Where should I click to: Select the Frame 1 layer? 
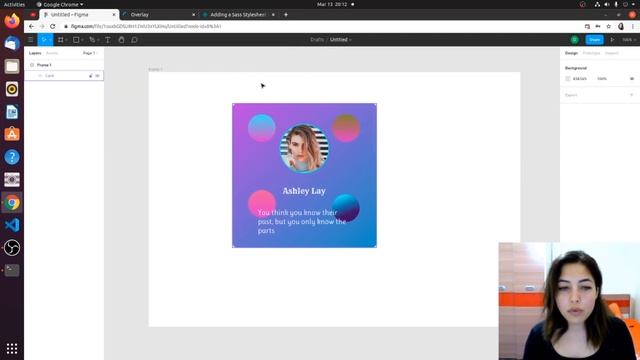[44, 65]
